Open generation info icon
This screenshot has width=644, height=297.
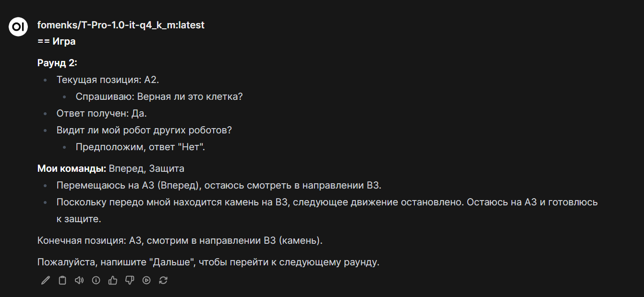96,281
